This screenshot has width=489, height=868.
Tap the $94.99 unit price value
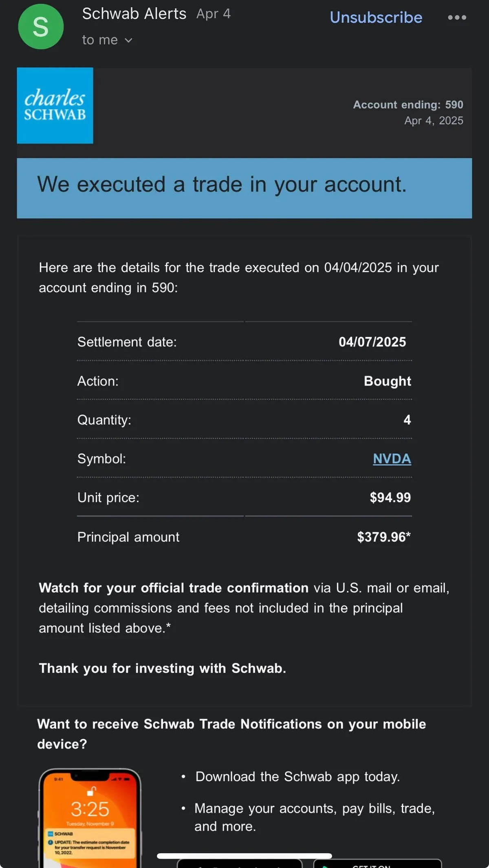tap(390, 497)
